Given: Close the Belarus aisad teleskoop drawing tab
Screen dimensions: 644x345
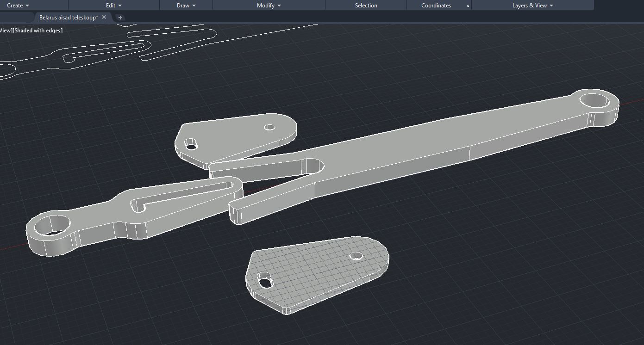Looking at the screenshot, I should point(104,17).
